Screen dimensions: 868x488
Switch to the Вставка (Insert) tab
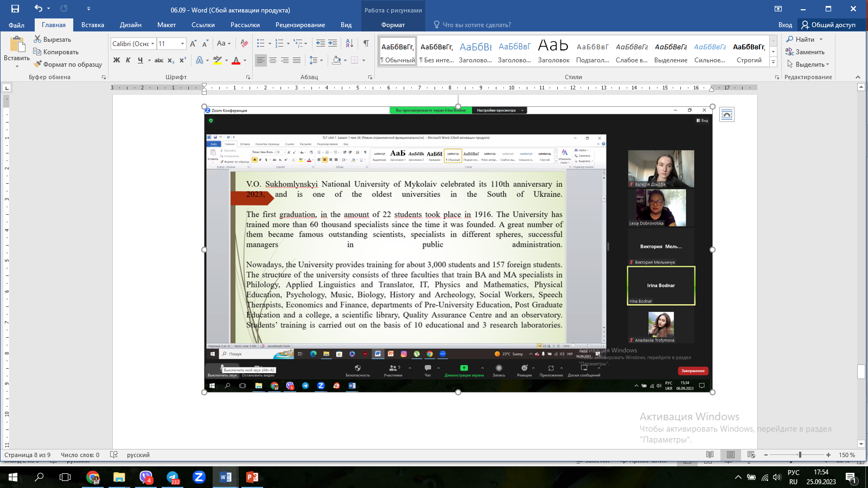click(x=93, y=25)
